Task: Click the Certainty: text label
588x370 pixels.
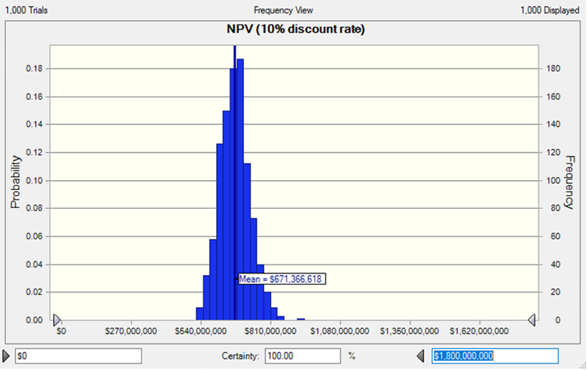Action: (240, 355)
